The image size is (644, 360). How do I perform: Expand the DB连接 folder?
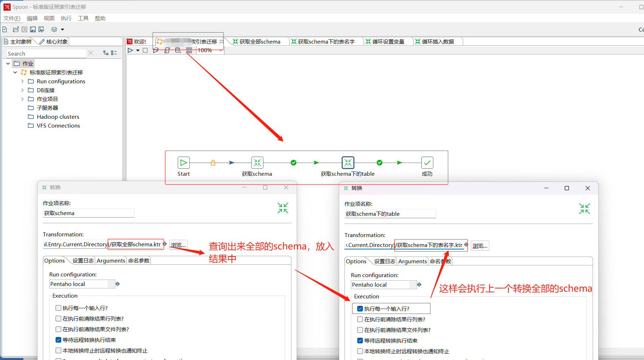(x=22, y=90)
